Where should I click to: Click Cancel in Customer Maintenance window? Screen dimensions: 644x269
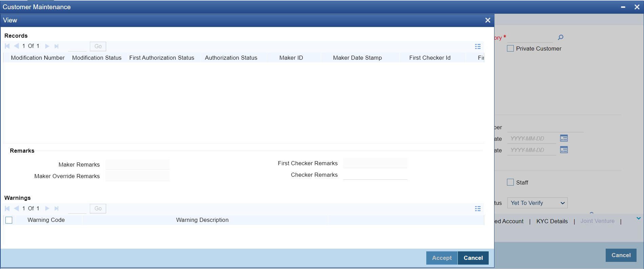(x=621, y=255)
